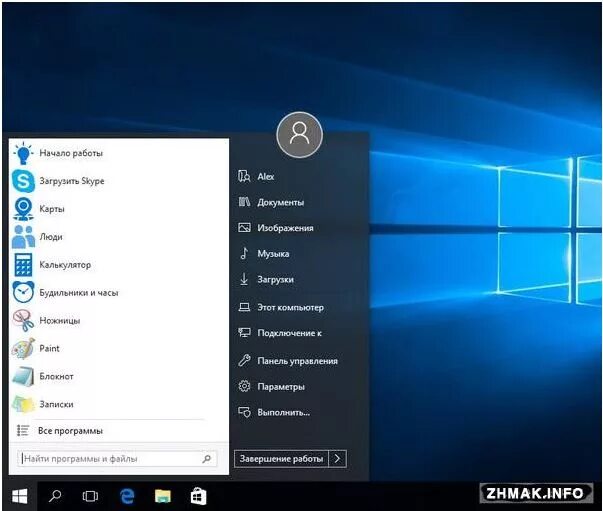Click the Загрузки download arrow icon
The image size is (603, 511).
coord(244,279)
